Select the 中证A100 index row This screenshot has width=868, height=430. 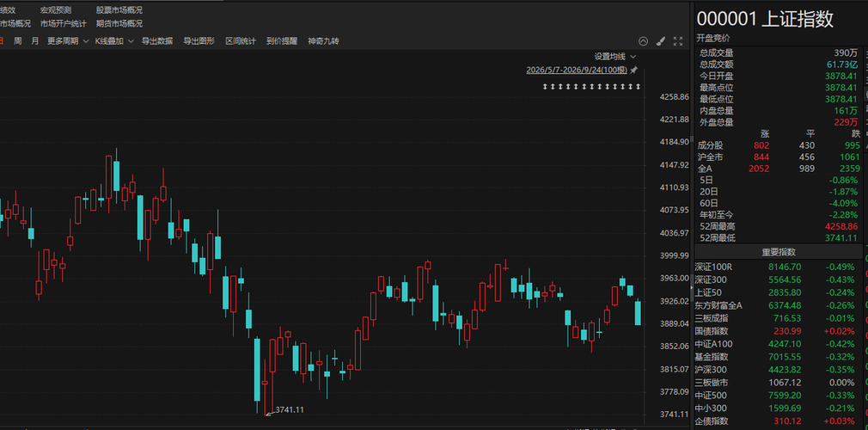[777, 344]
